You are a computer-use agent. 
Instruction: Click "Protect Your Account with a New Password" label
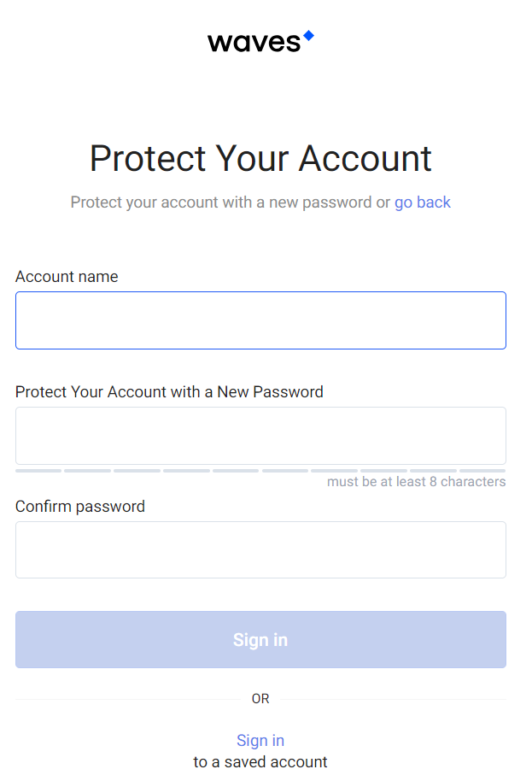pyautogui.click(x=169, y=392)
